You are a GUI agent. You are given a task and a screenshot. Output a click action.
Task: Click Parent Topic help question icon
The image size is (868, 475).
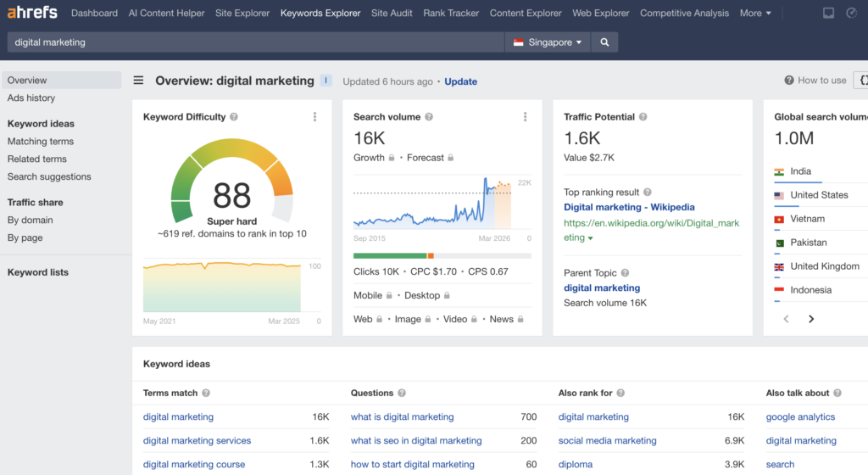pos(625,273)
